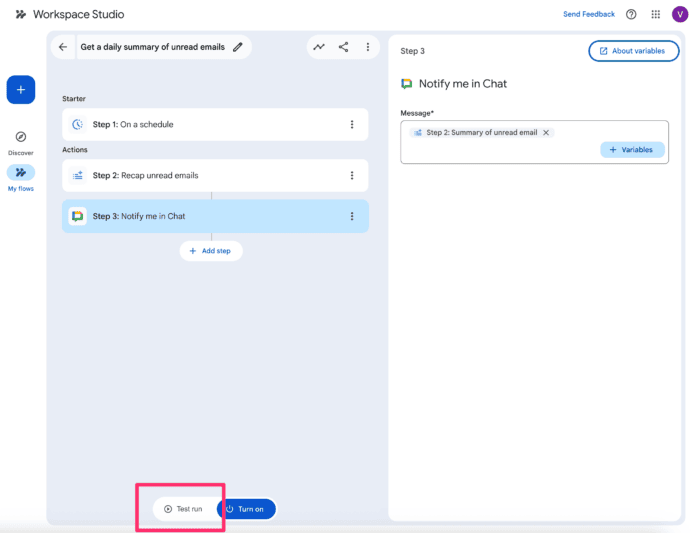Open Help question mark icon
Viewport: 694px width, 533px height.
631,14
